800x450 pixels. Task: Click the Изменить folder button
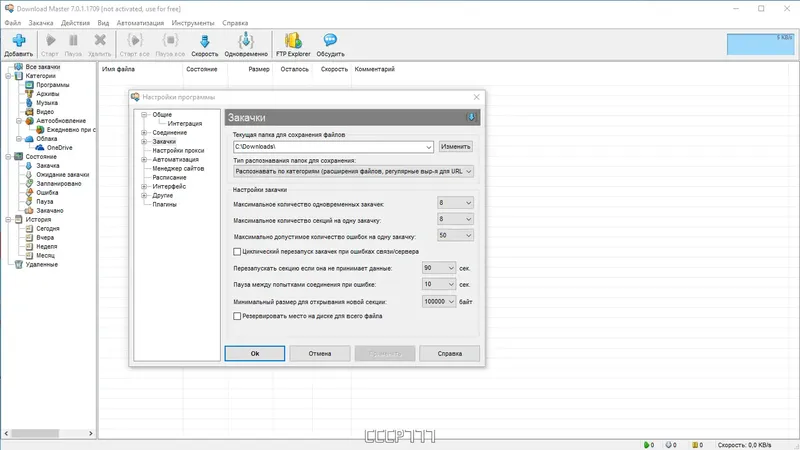pos(456,147)
